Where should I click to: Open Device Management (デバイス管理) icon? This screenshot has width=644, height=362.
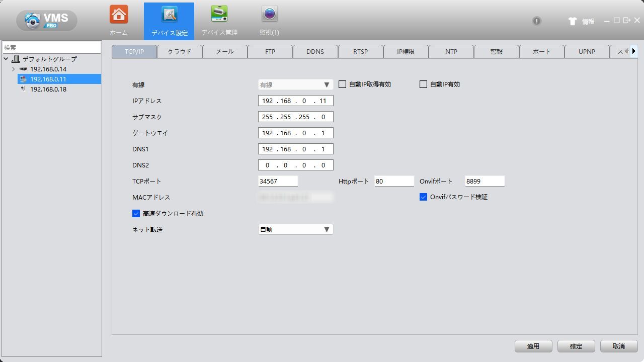[219, 15]
